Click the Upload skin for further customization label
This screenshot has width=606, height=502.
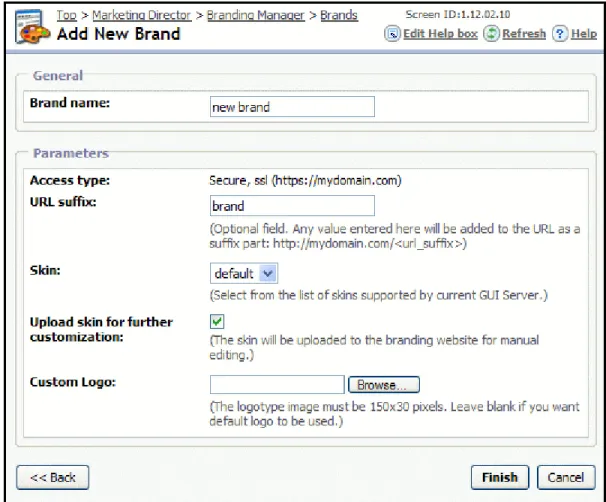coord(101,329)
